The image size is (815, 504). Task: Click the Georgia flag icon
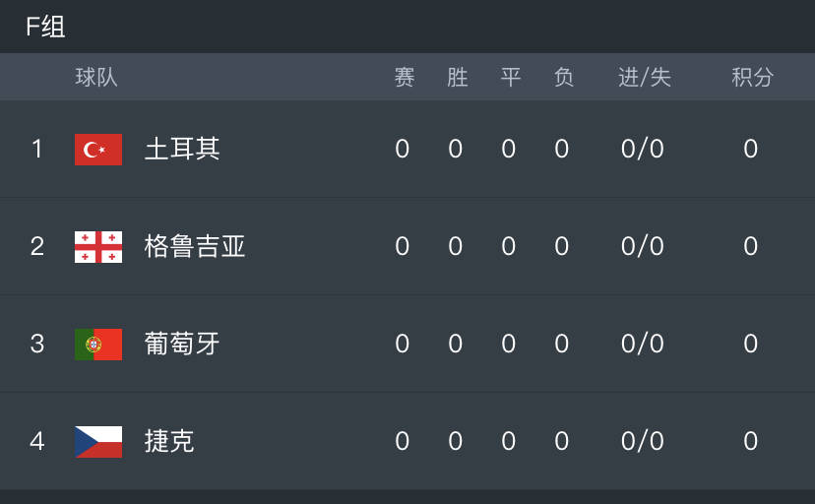pyautogui.click(x=98, y=247)
